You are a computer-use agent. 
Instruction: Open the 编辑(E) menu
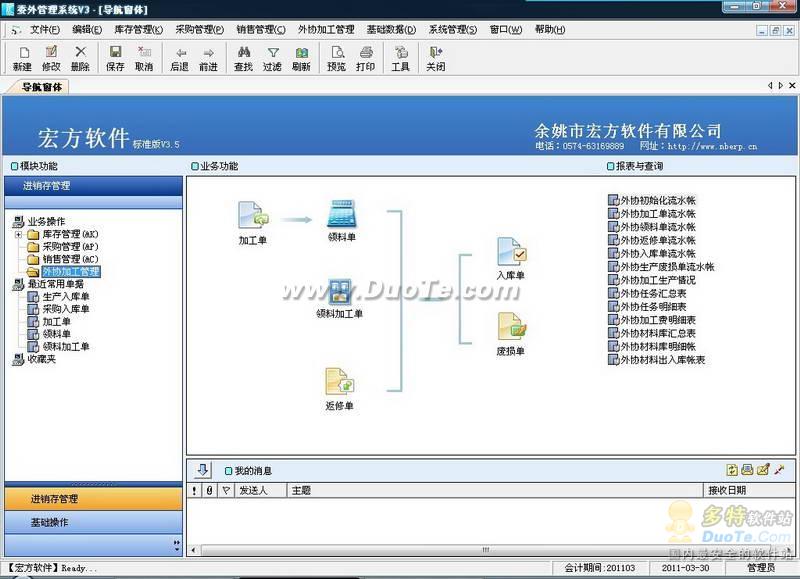click(x=87, y=30)
